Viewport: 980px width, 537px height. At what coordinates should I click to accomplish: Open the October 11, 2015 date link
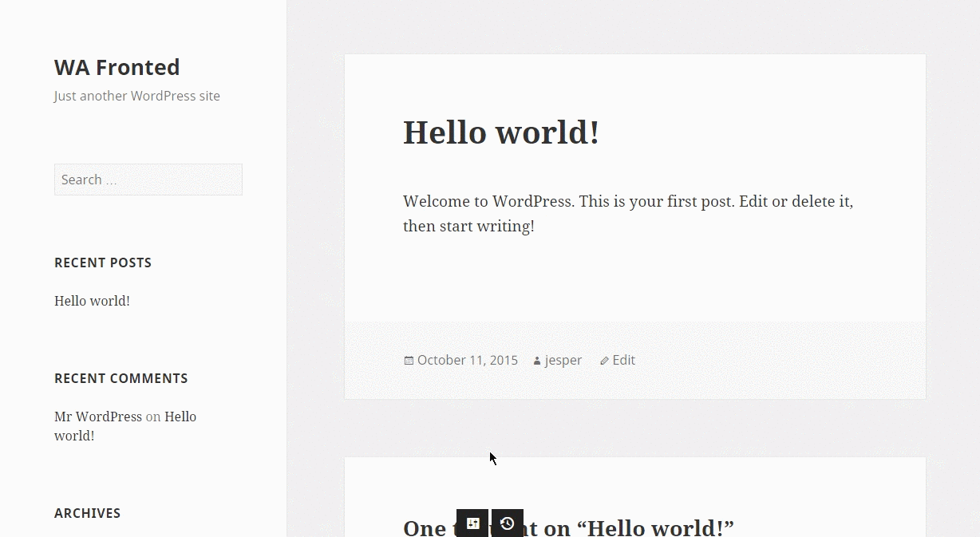[467, 360]
